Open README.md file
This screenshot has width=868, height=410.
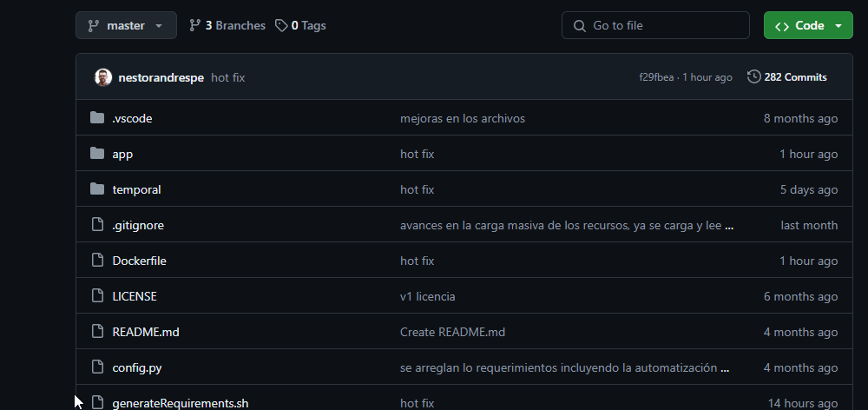click(x=146, y=332)
